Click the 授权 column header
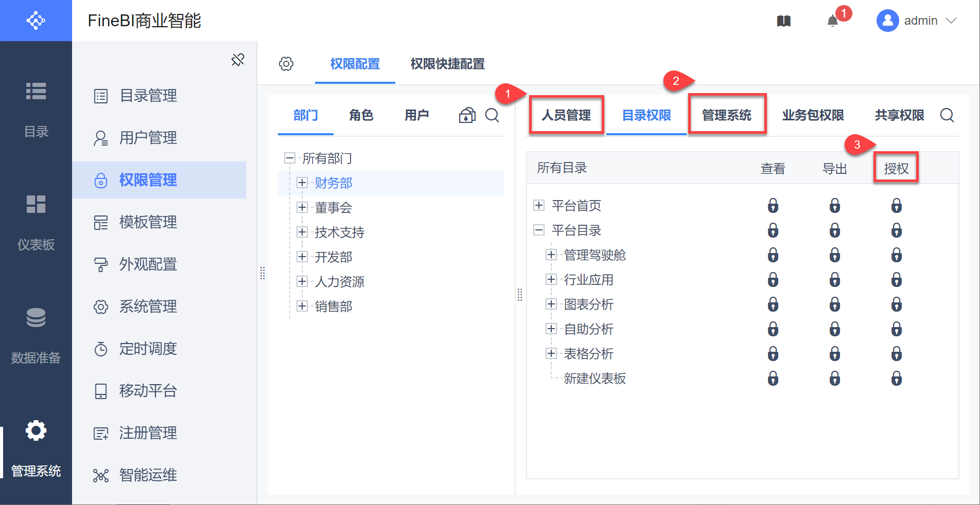This screenshot has width=980, height=505. point(896,168)
